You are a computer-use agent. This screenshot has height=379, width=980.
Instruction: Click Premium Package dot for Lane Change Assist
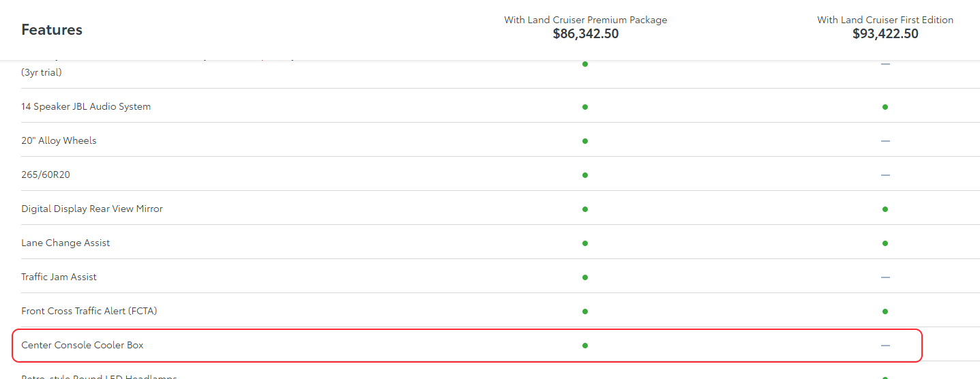tap(585, 243)
